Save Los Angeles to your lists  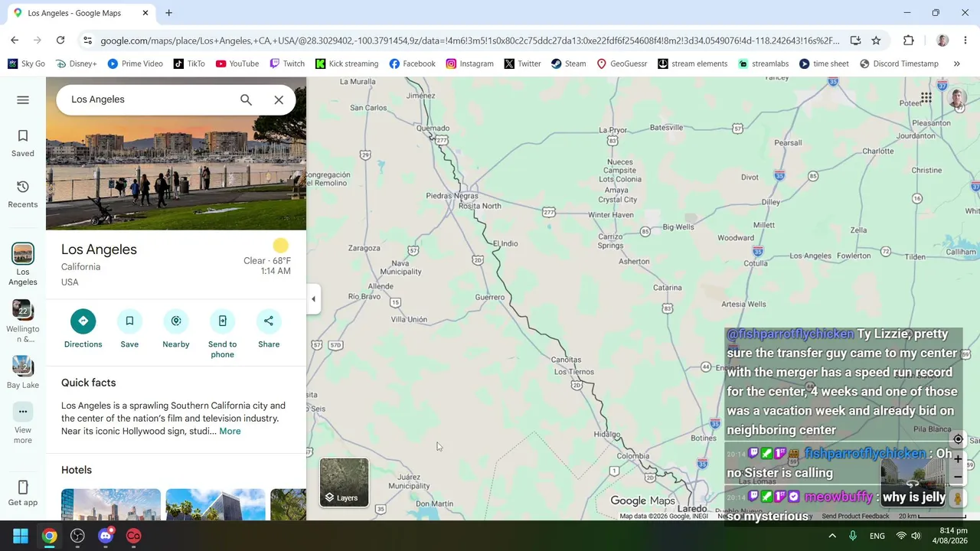pyautogui.click(x=129, y=328)
